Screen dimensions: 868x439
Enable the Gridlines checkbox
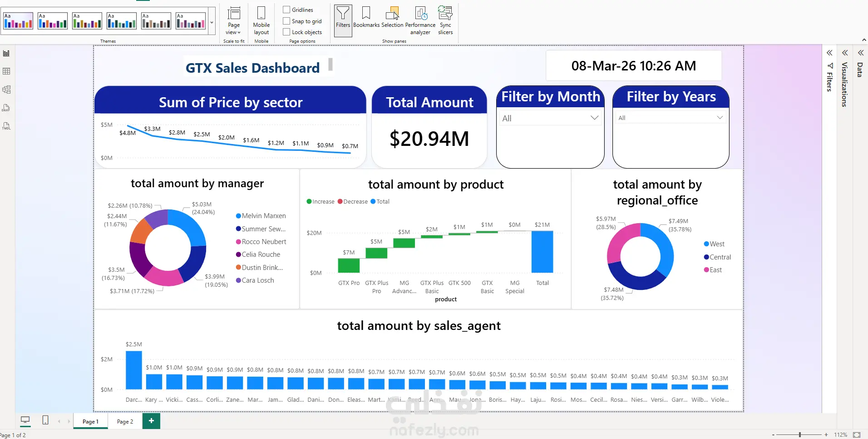click(x=286, y=10)
